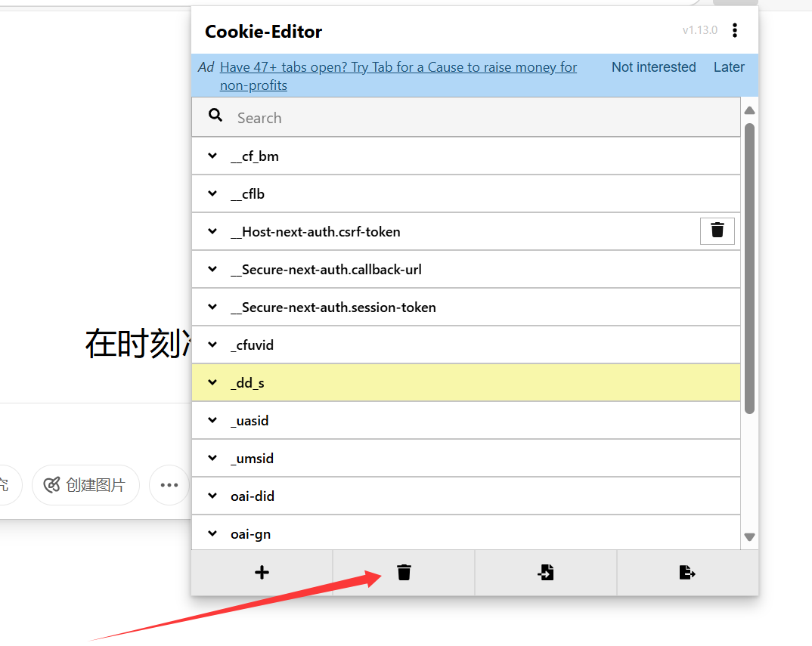Dismiss ad with Not interested

click(653, 67)
